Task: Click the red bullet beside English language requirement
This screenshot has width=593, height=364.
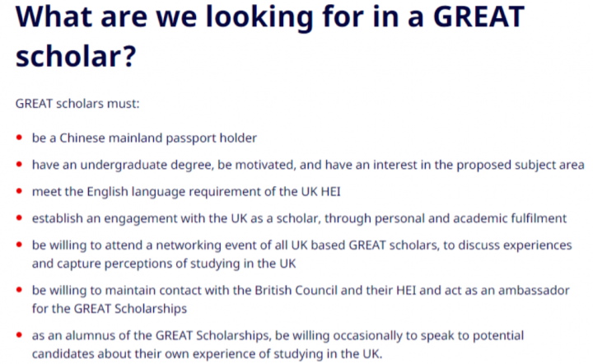Action: (20, 192)
